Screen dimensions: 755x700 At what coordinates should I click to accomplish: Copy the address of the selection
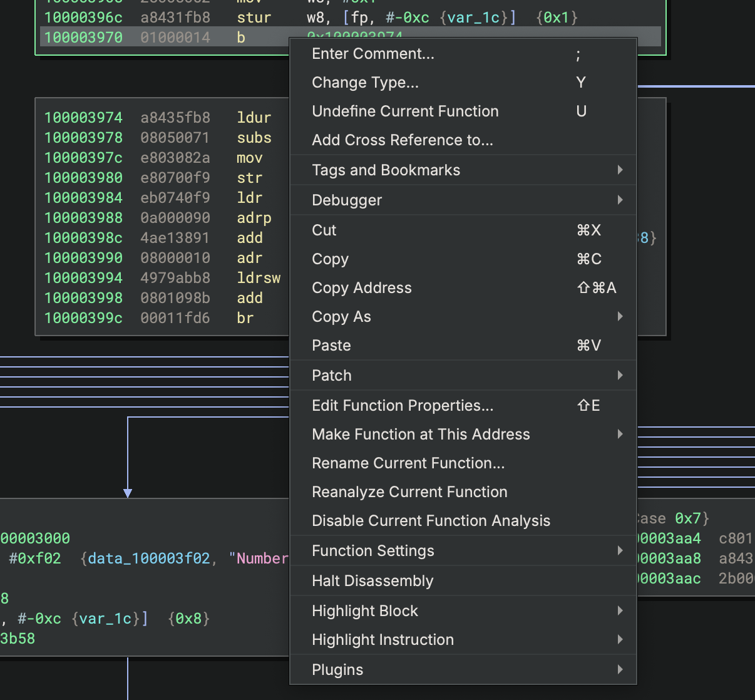361,288
